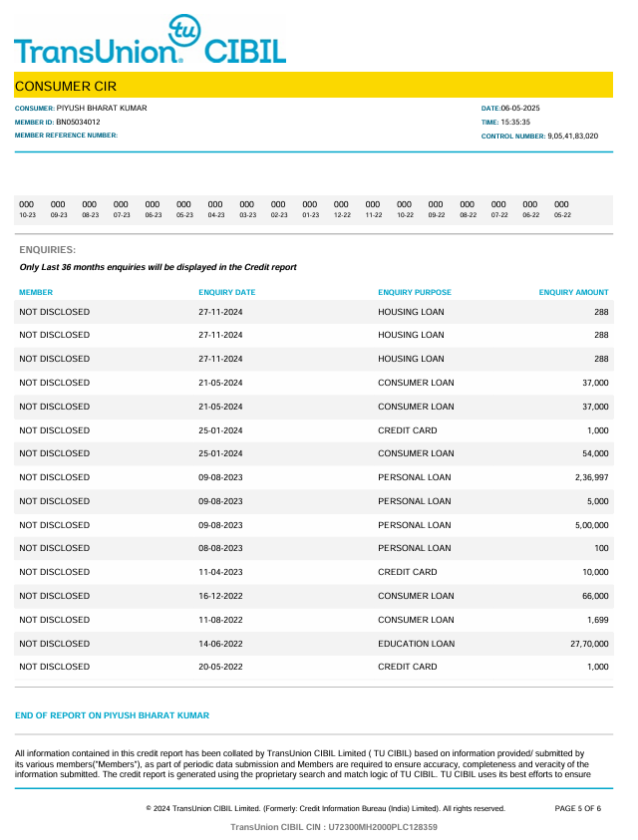
Task: Click CREDIT CARD in the 20-05-2022 row
Action: (x=408, y=667)
